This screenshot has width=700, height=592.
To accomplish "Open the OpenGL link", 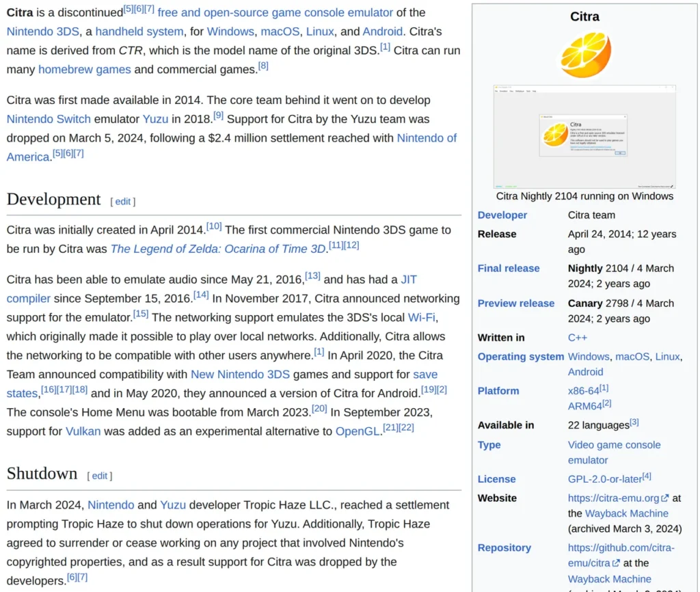I will (357, 431).
